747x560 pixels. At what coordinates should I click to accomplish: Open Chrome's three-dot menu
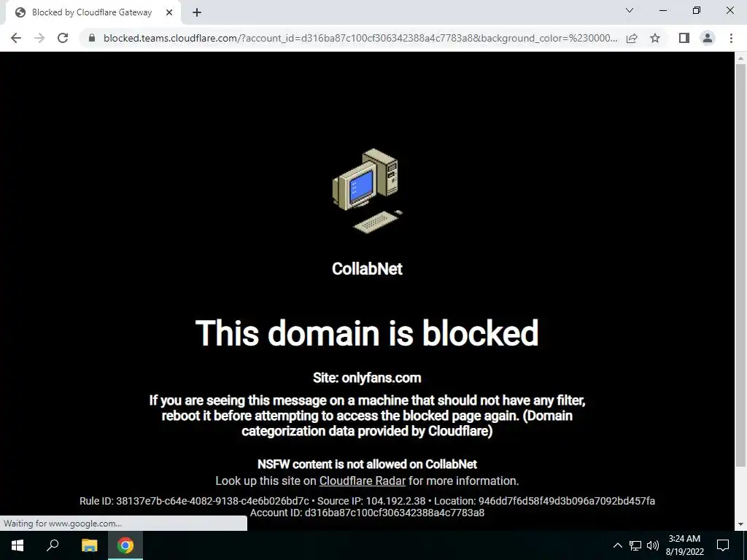[731, 38]
